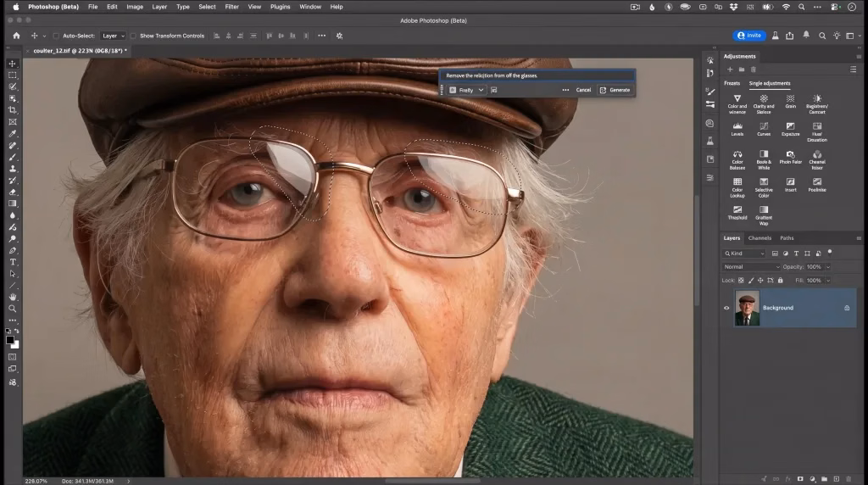Open the Firefly model dropdown
Screen dimensions: 868x485
coord(467,90)
